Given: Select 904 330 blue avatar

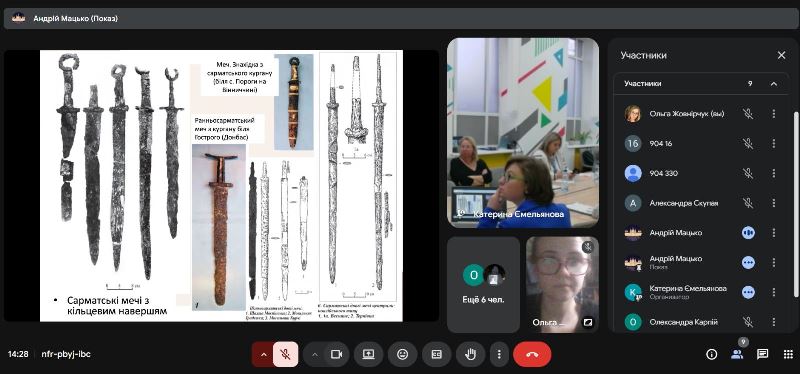Looking at the screenshot, I should point(633,173).
